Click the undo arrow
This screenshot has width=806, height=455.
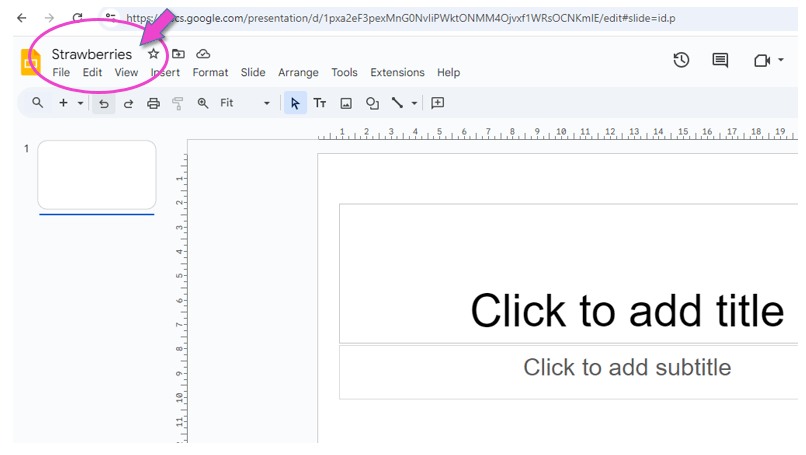point(103,103)
